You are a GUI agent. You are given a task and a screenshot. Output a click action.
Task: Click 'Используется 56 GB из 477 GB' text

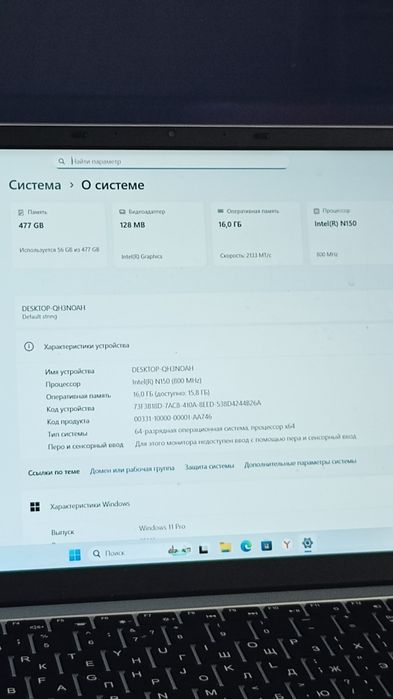coord(59,250)
